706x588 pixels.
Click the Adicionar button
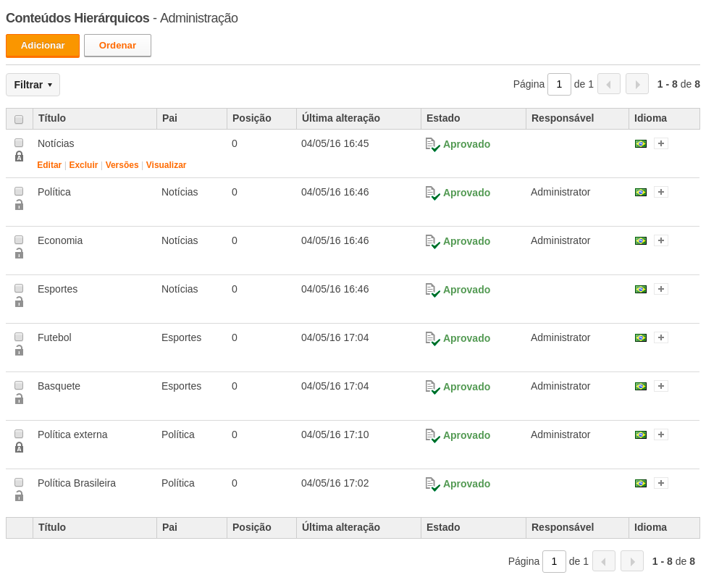tap(43, 46)
